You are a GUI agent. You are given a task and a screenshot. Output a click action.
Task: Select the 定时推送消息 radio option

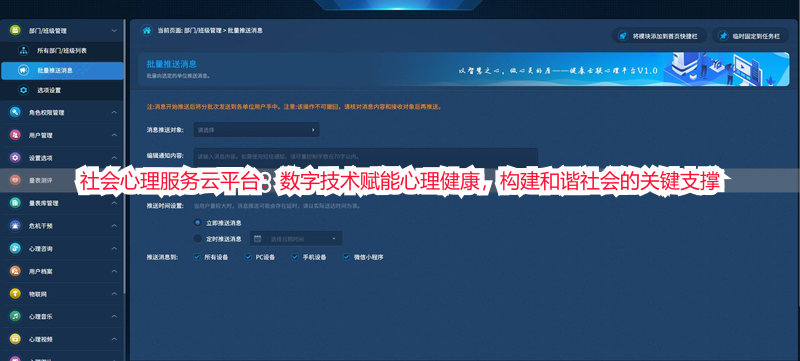(197, 239)
